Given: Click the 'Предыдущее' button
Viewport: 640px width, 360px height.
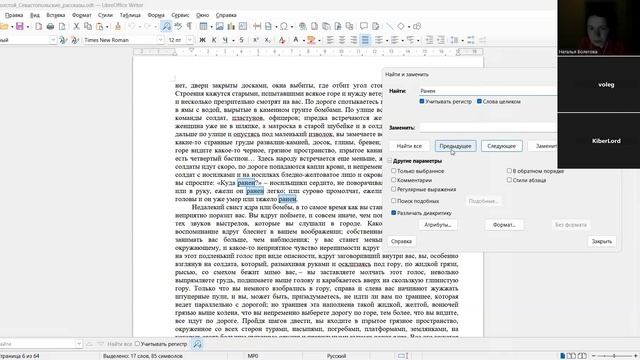Looking at the screenshot, I should pos(456,146).
